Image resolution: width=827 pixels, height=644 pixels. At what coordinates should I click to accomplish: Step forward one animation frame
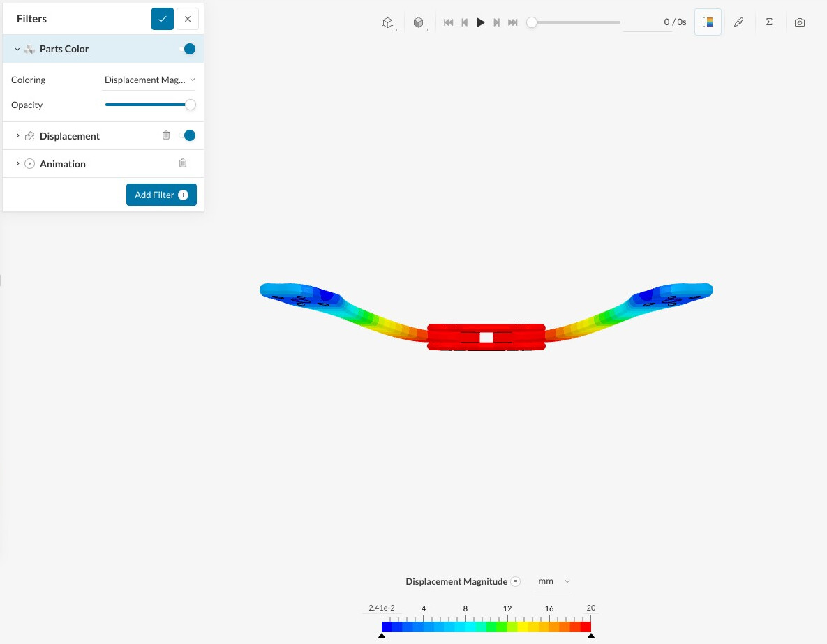[496, 22]
